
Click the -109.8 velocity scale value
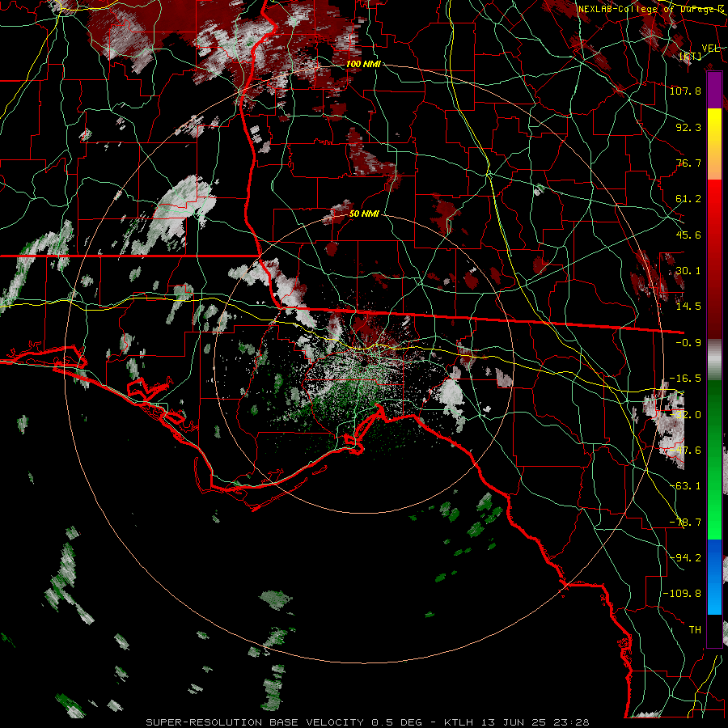(682, 594)
